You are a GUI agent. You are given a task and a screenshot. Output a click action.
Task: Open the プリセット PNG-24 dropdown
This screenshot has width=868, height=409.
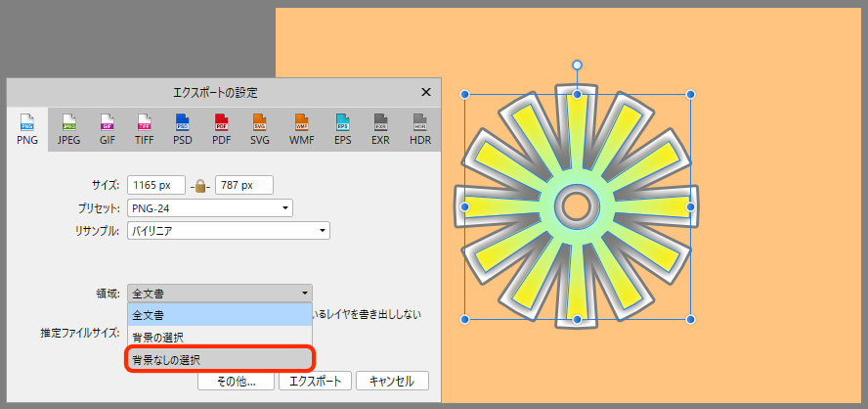point(210,207)
